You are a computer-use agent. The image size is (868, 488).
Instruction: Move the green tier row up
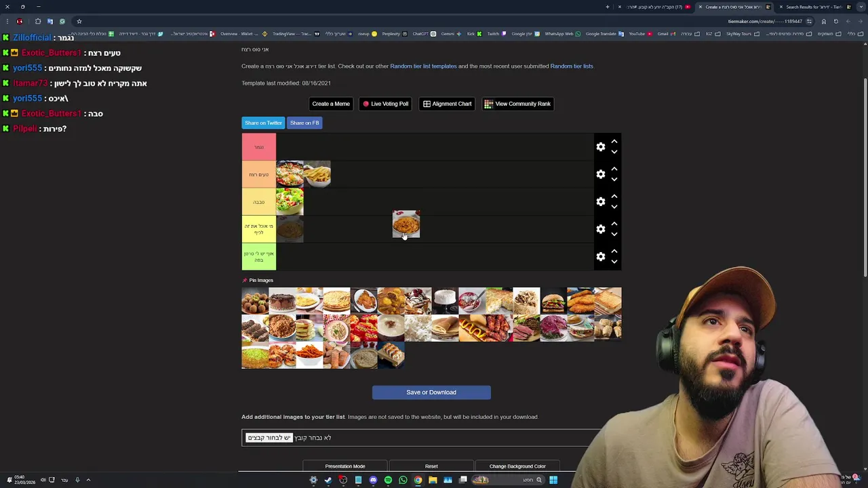(x=614, y=251)
